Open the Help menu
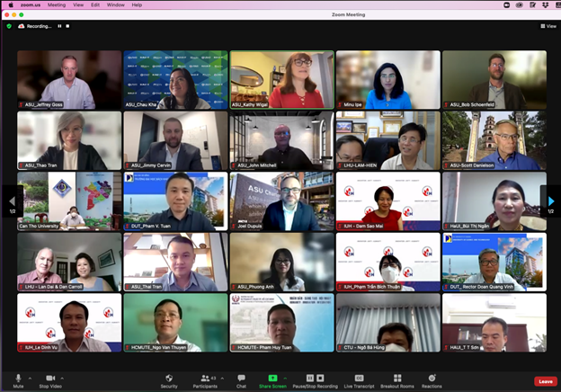The width and height of the screenshot is (561, 392). (137, 5)
